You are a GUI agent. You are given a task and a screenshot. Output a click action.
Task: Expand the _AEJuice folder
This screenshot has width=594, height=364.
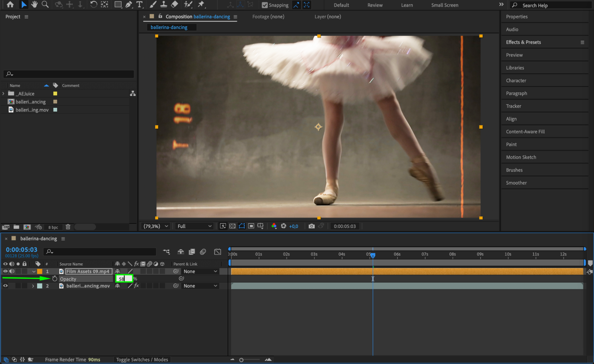[x=3, y=94]
